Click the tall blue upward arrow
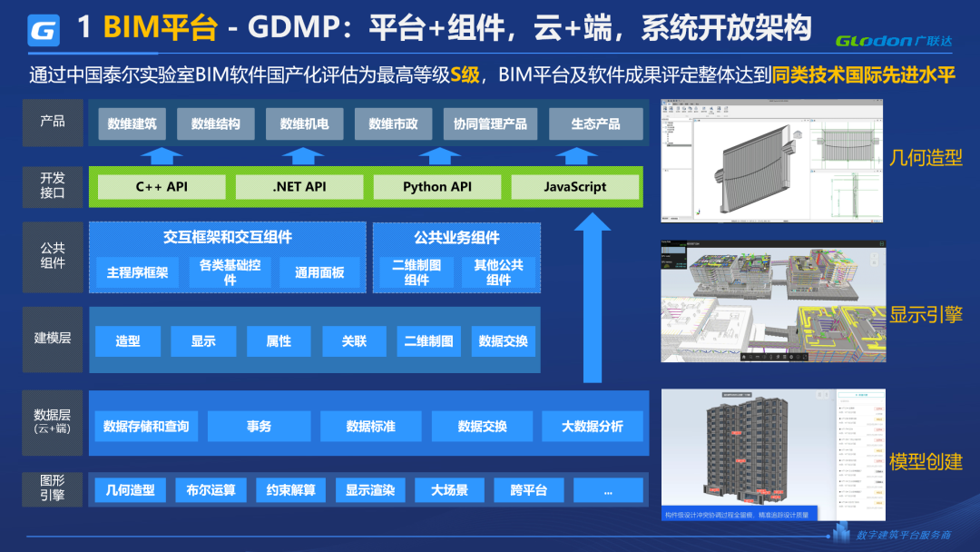Image resolution: width=980 pixels, height=552 pixels. [593, 298]
